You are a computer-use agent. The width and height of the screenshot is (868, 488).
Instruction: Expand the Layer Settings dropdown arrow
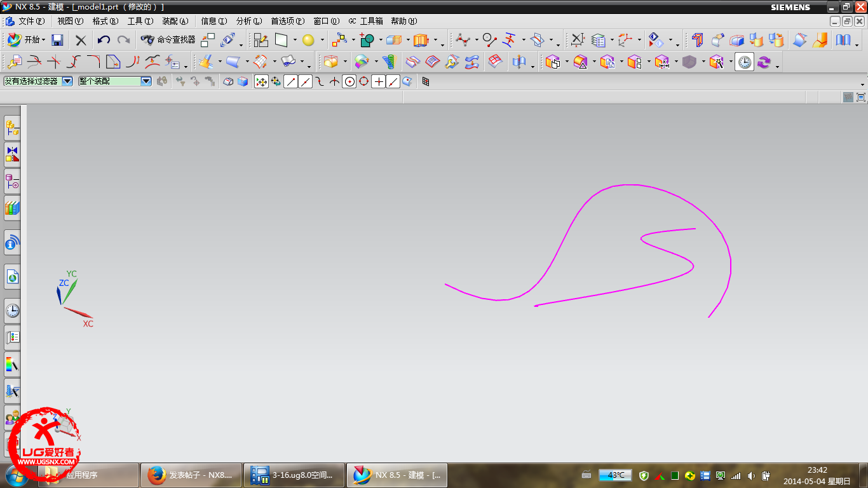tap(611, 40)
